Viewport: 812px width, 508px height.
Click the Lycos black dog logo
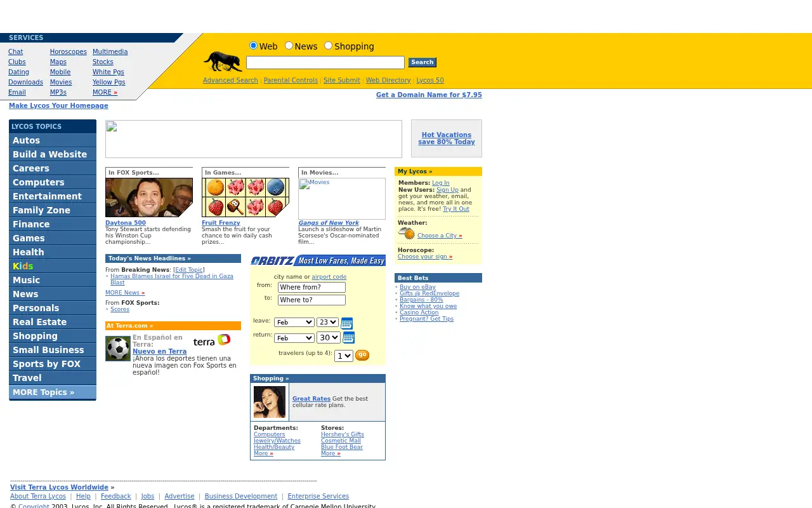coord(223,62)
